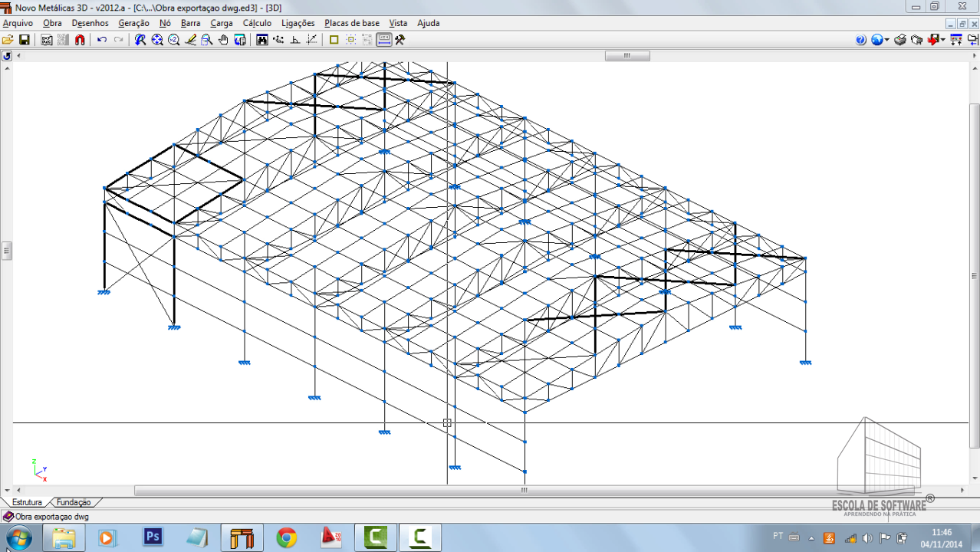980x552 pixels.
Task: Click the binoculars search icon
Action: pyautogui.click(x=262, y=40)
